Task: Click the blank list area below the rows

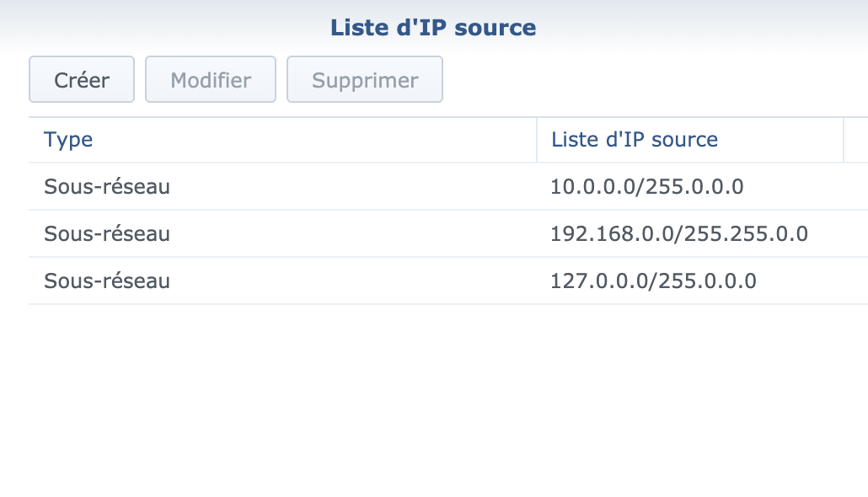Action: (447, 396)
